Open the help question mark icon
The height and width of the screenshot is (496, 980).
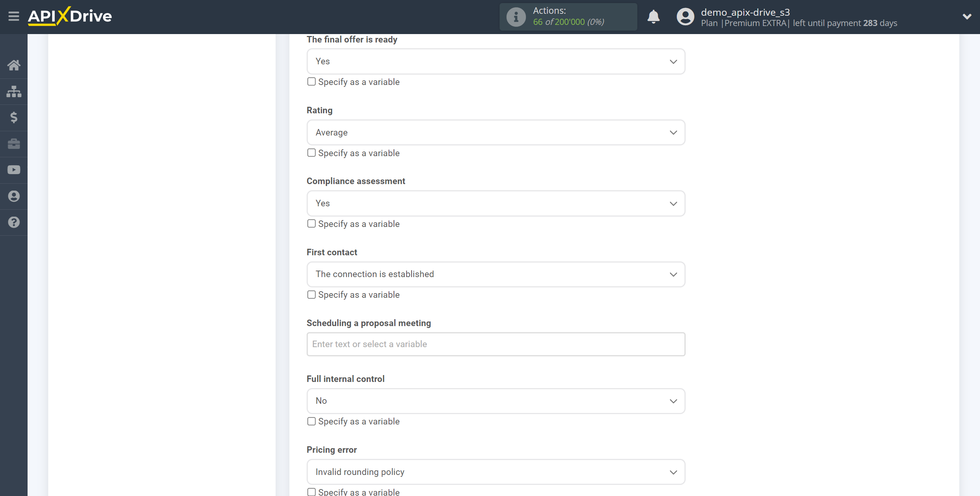14,222
